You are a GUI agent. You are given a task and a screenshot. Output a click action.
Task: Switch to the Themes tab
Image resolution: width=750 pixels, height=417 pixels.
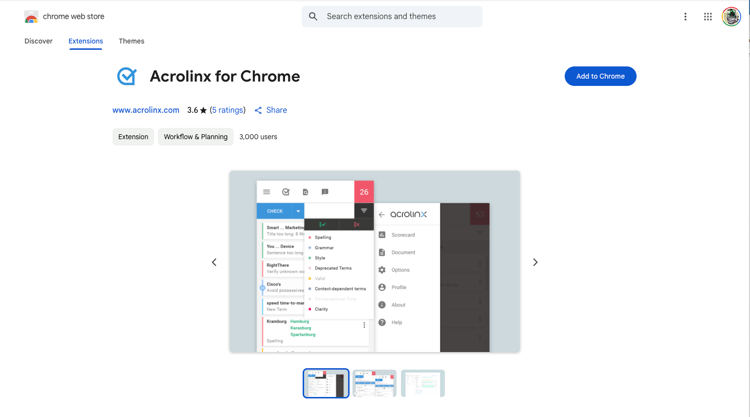pyautogui.click(x=132, y=41)
